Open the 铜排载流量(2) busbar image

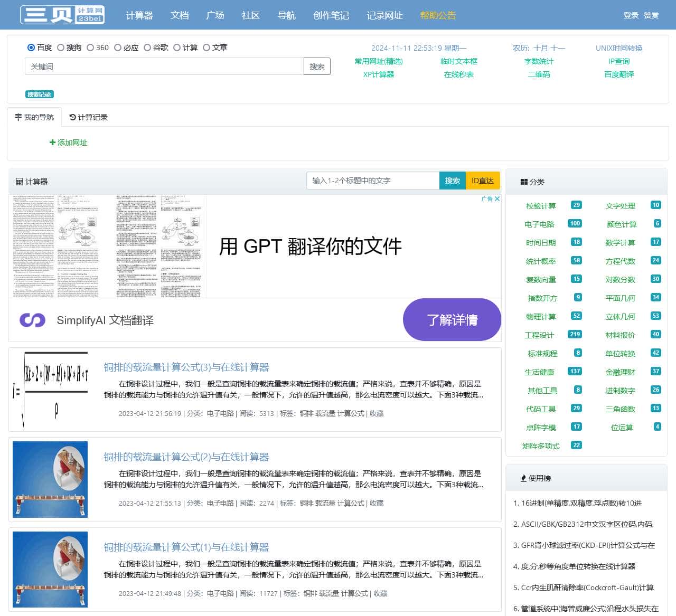click(50, 479)
